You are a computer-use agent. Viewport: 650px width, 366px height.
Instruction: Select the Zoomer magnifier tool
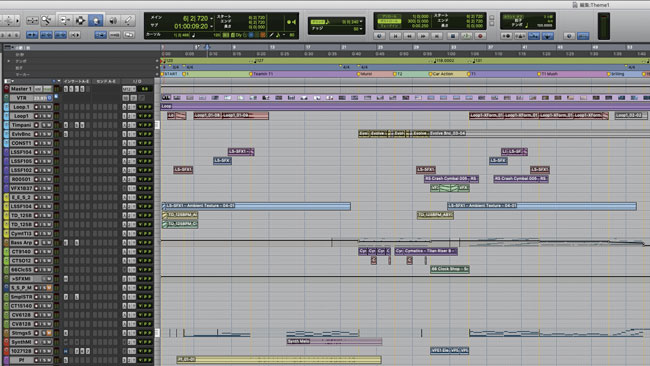46,20
